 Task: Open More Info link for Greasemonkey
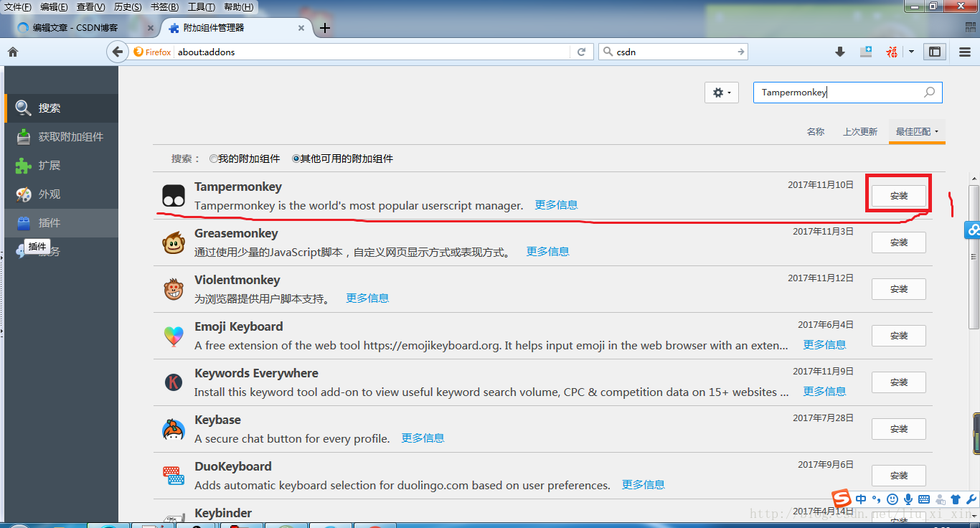coord(547,252)
